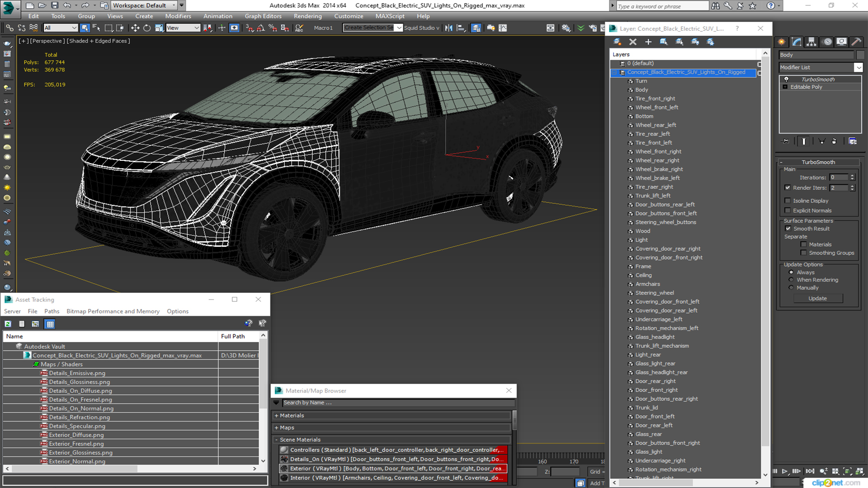
Task: Open the Utilities hammer panel tab
Action: click(856, 42)
